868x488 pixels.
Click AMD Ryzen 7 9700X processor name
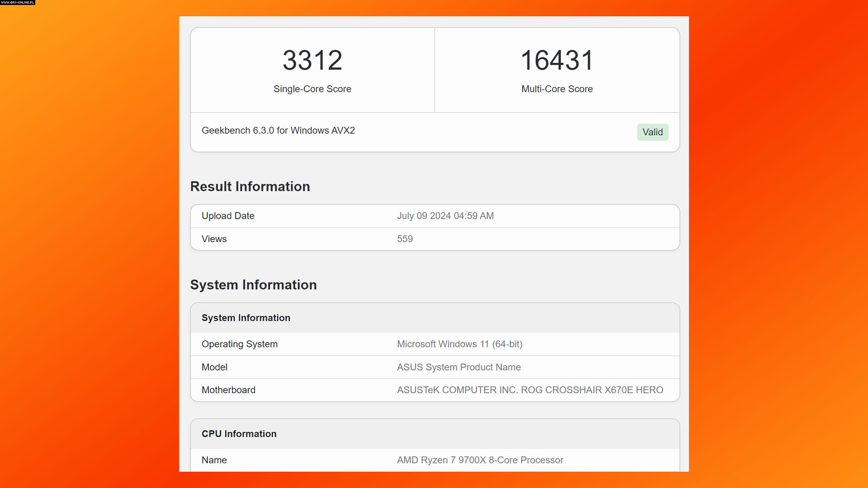coord(480,460)
